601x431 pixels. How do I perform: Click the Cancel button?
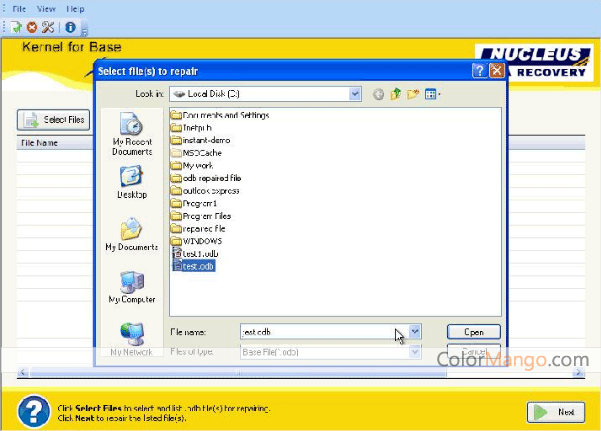474,352
